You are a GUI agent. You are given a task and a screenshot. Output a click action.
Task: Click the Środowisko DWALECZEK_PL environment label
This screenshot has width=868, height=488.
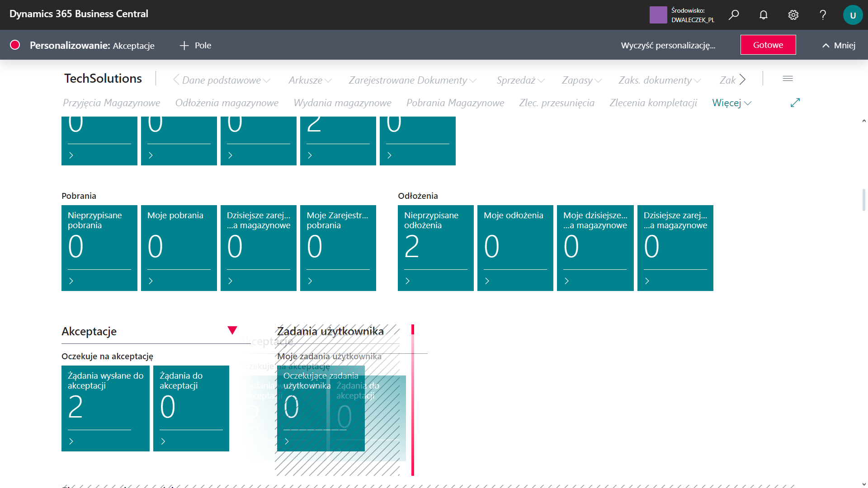point(693,15)
